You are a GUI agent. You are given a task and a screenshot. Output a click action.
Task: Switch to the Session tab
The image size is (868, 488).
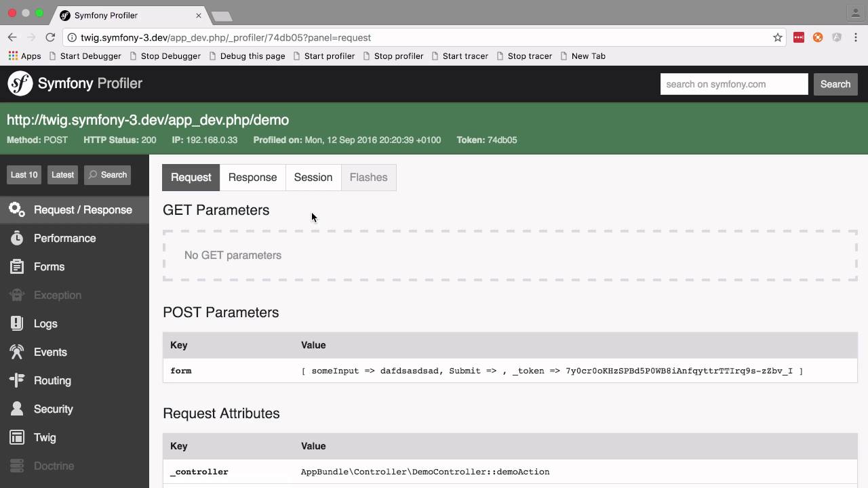point(313,178)
